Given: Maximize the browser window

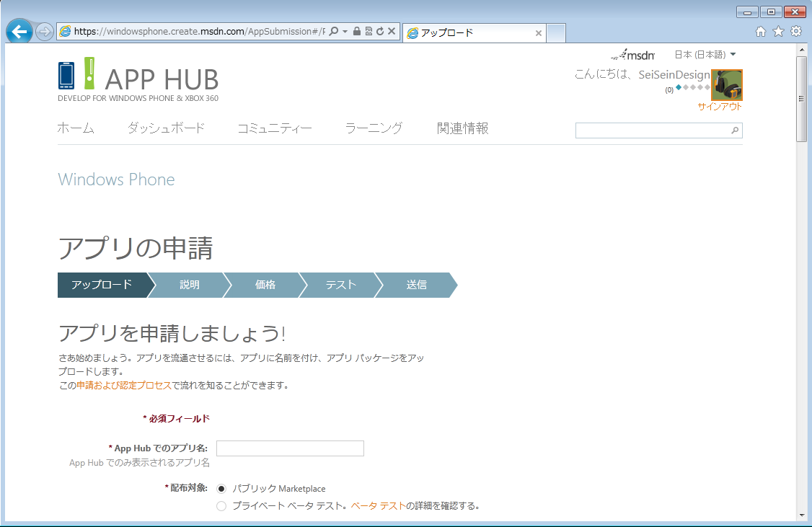Looking at the screenshot, I should 771,12.
